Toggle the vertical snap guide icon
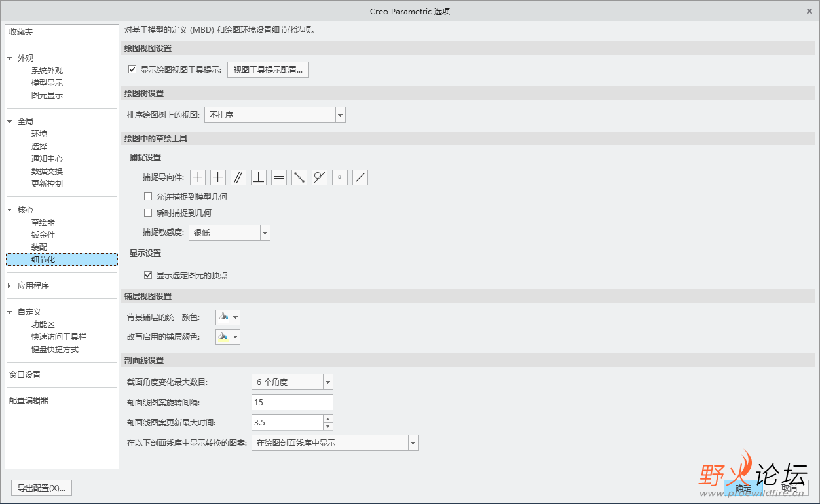820x504 pixels. pyautogui.click(x=218, y=177)
